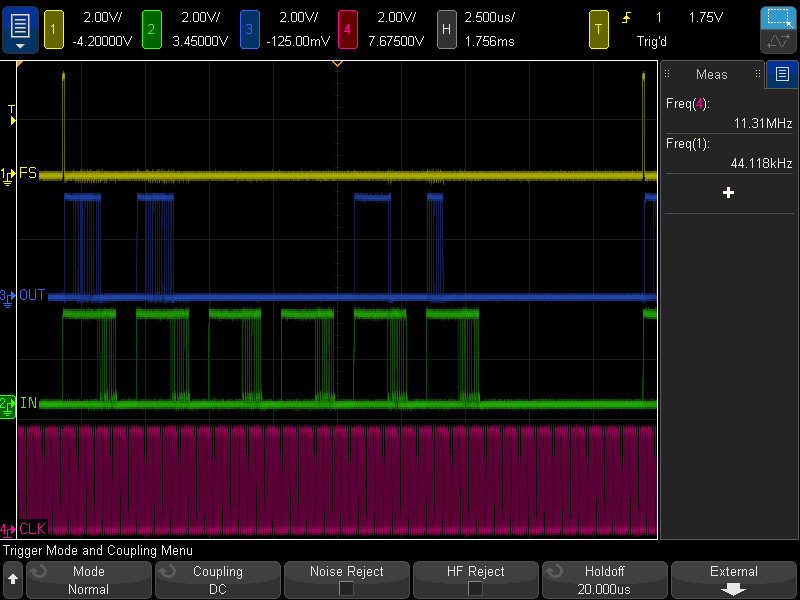Open the main oscilloscope menu icon
The height and width of the screenshot is (600, 800).
19,29
